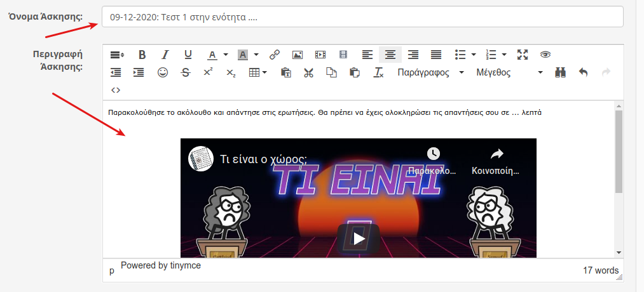Toggle fullscreen editor mode
Screen dimensions: 644x292
[x=523, y=55]
